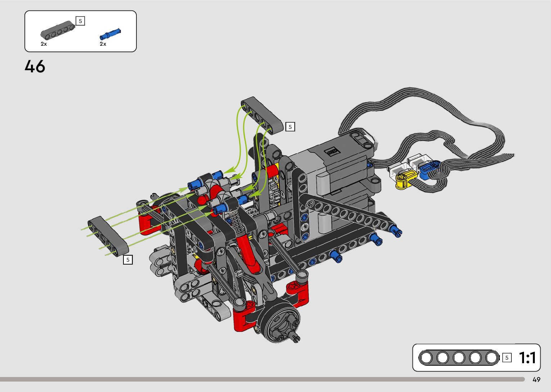Screen dimensions: 551x392
Task: Click the "5" label in parts box
Action: click(x=80, y=21)
